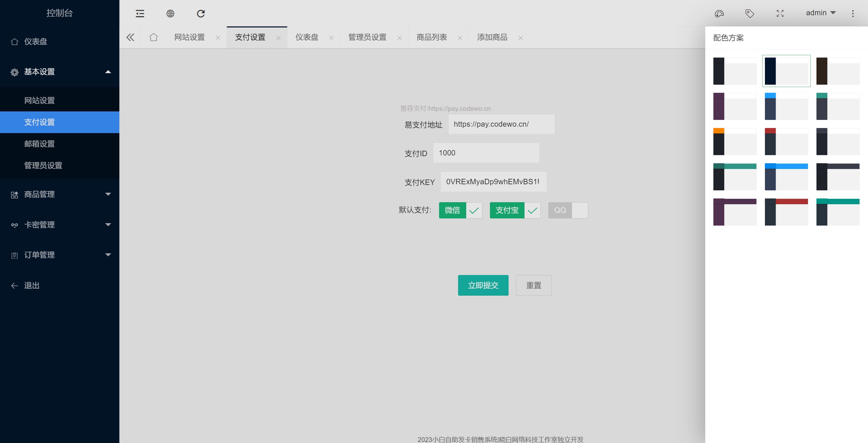The height and width of the screenshot is (443, 868).
Task: Go to the home tab icon
Action: point(154,37)
